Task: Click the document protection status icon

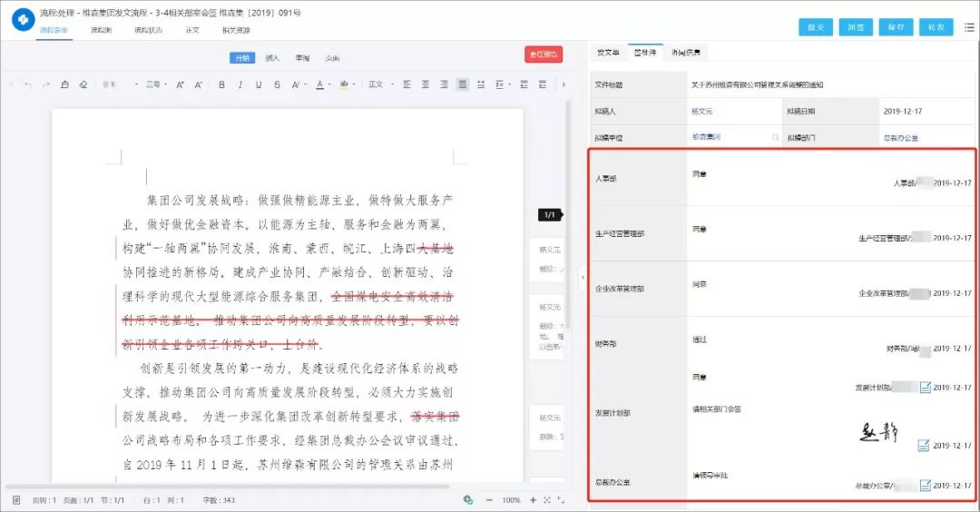Action: coord(467,499)
